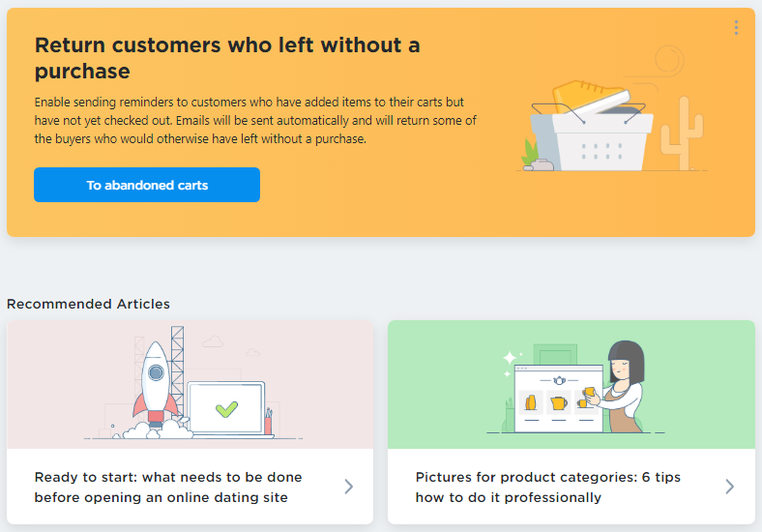Expand the "Ready to start" article chevron
Viewport: 762px width, 532px height.
(x=349, y=487)
